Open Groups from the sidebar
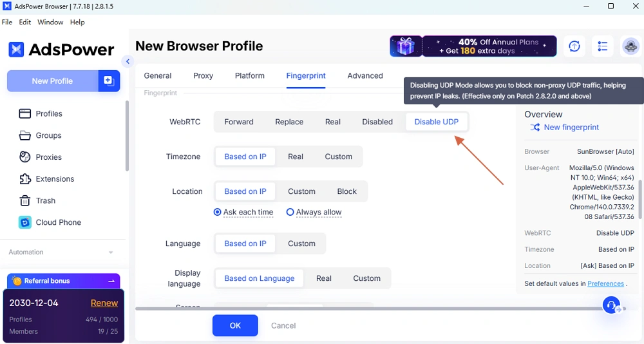The image size is (644, 344). [x=48, y=135]
